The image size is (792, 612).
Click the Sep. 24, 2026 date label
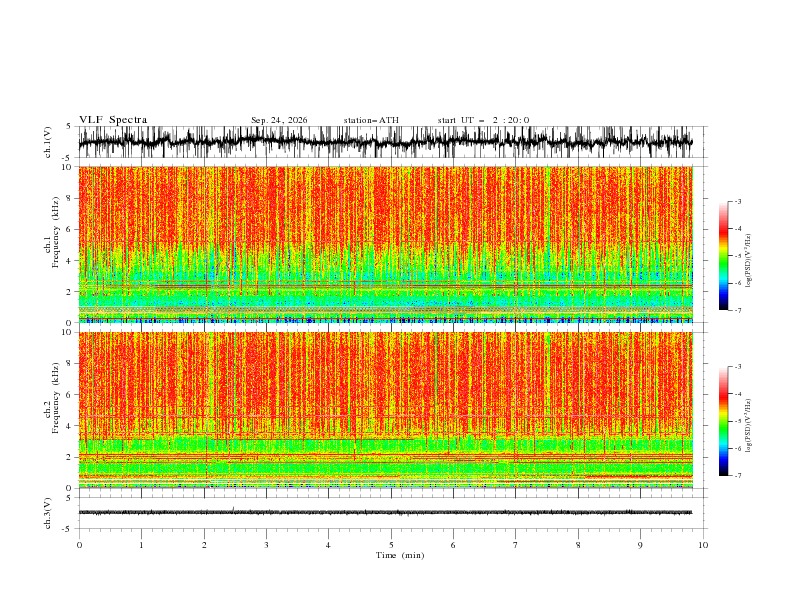[279, 120]
